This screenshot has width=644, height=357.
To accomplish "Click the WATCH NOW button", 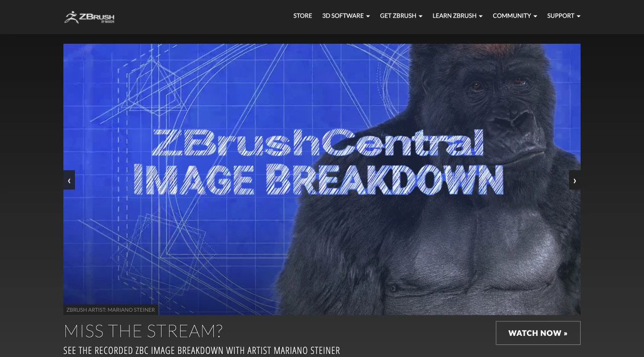I will click(538, 333).
